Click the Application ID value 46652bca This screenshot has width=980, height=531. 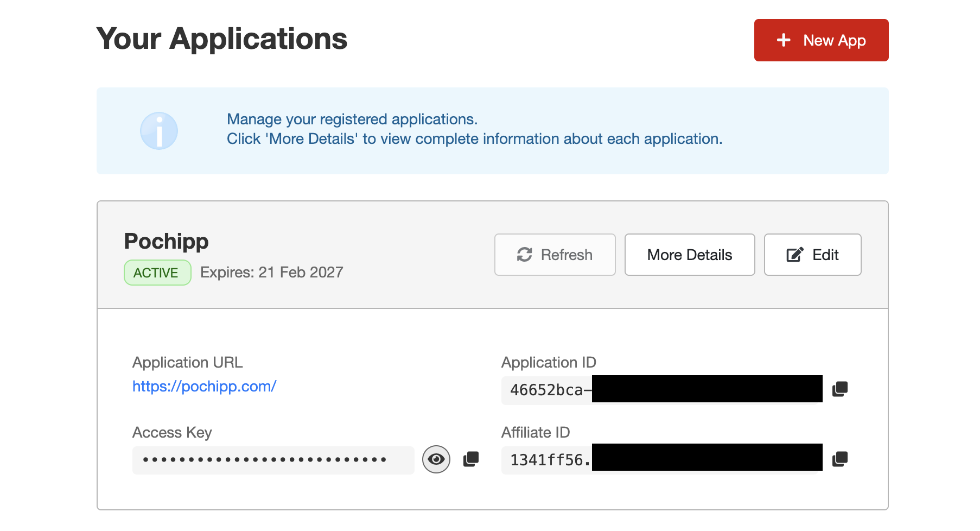(546, 390)
